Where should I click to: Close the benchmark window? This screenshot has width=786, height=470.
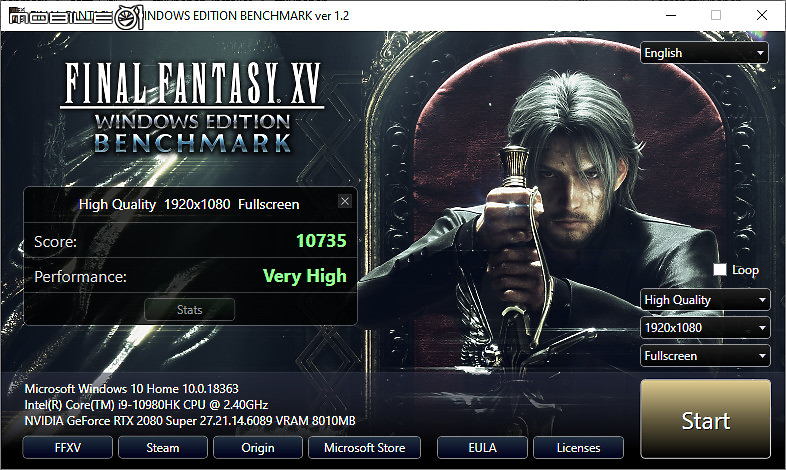click(x=762, y=16)
